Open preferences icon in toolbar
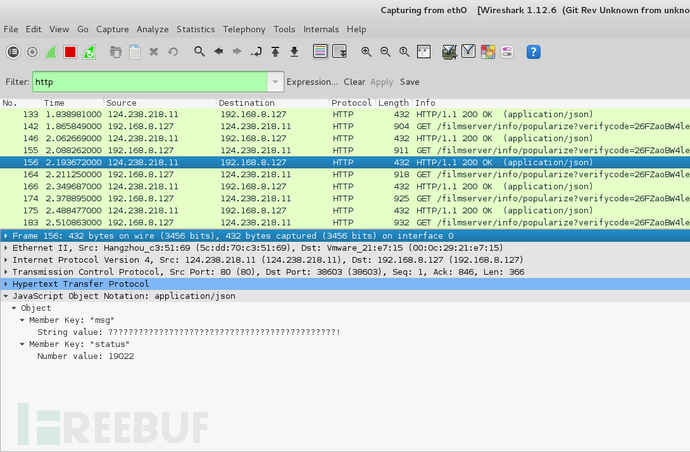Image resolution: width=690 pixels, height=452 pixels. [x=506, y=52]
